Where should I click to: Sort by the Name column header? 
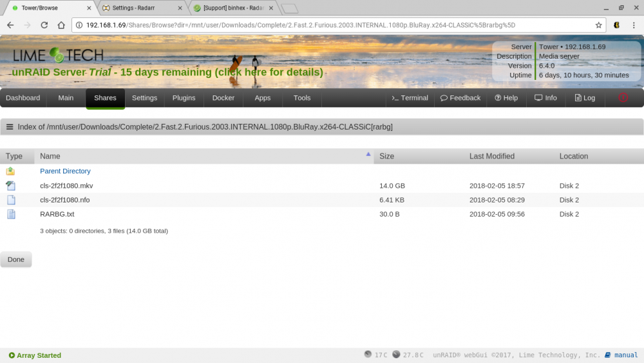(x=204, y=156)
